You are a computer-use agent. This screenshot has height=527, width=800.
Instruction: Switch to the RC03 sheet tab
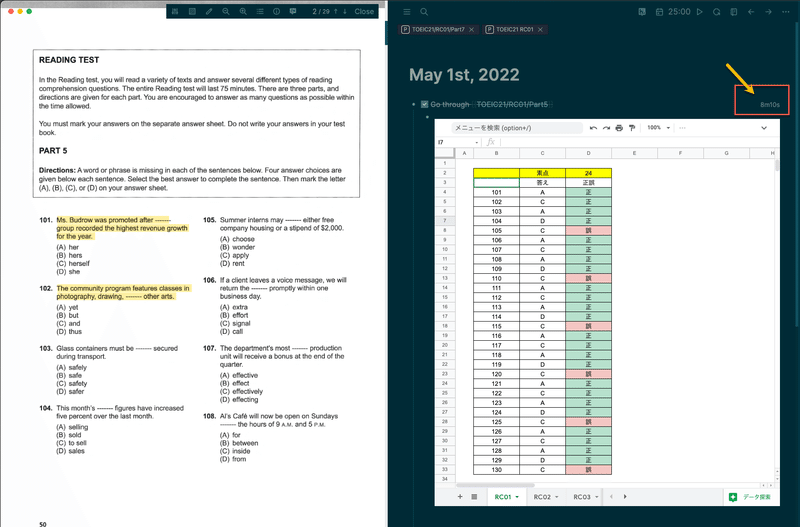point(582,497)
